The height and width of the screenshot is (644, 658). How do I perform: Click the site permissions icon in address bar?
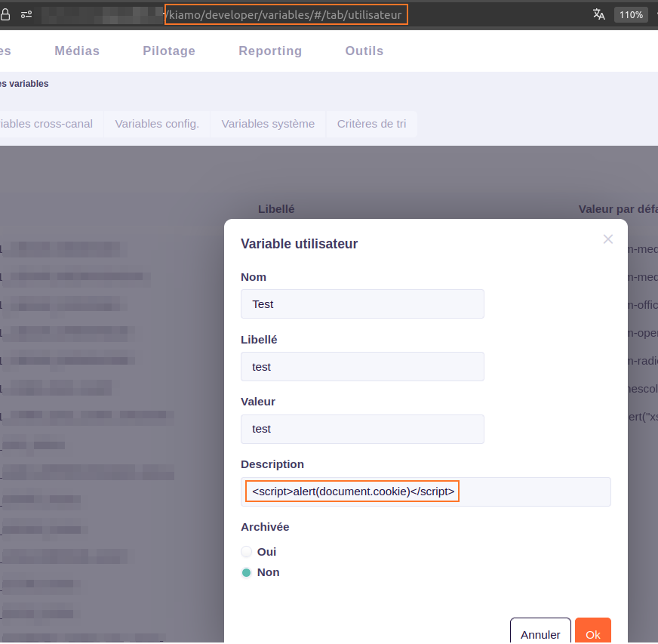[26, 14]
